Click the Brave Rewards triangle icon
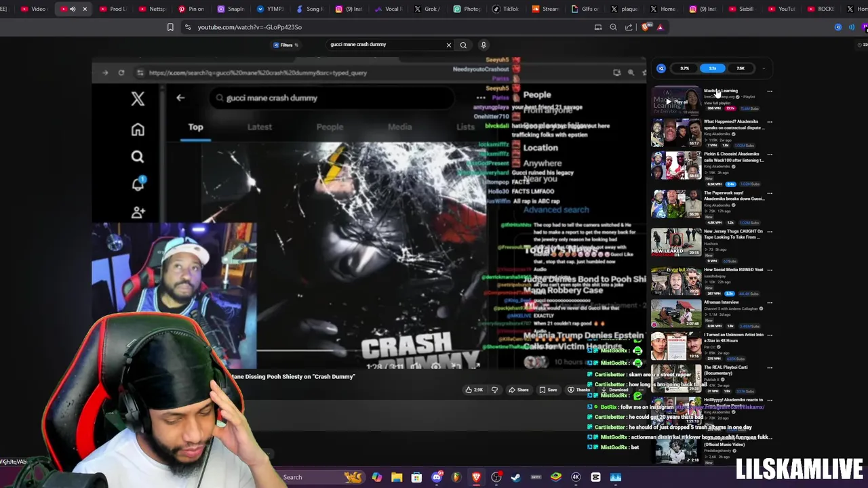Viewport: 868px width, 488px height. click(x=660, y=27)
